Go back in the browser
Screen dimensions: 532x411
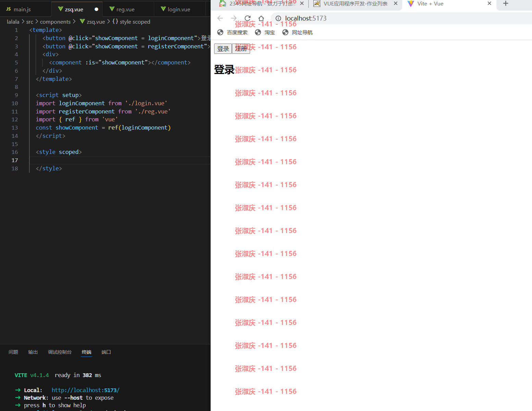220,18
